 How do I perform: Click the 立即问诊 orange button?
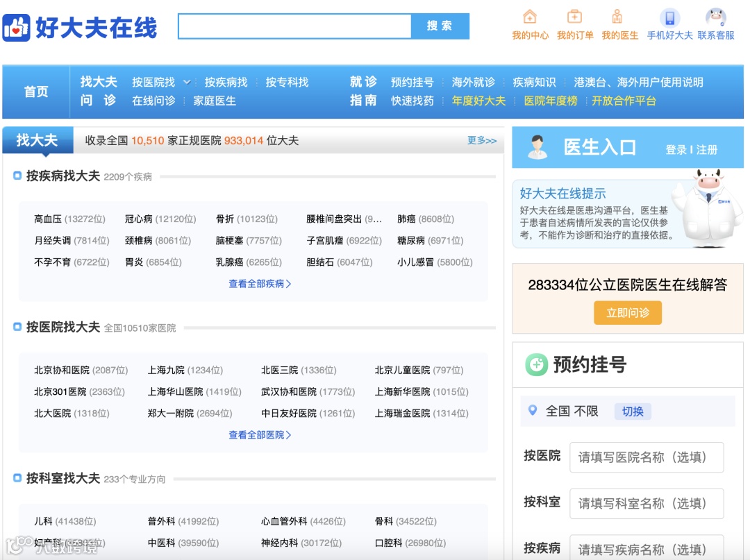tap(628, 313)
